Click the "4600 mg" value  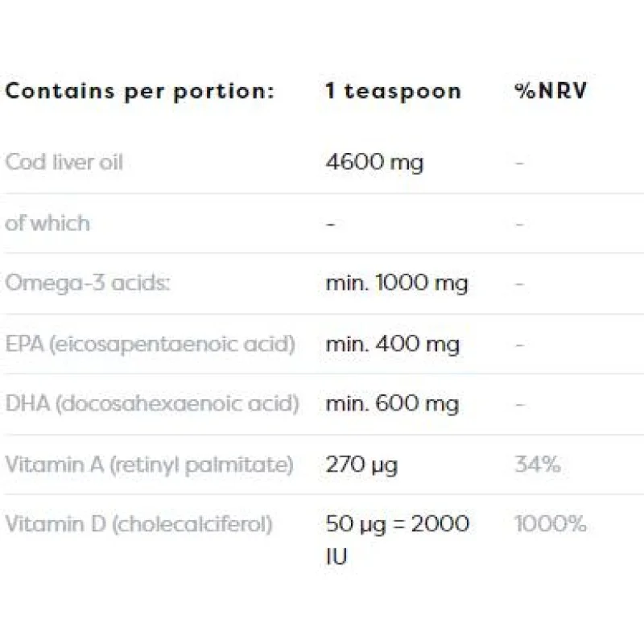(374, 162)
